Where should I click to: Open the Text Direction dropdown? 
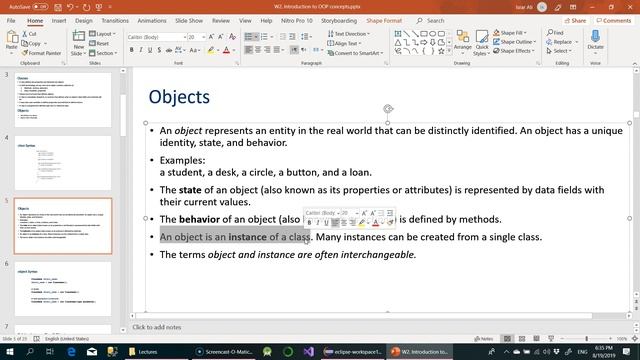(349, 34)
